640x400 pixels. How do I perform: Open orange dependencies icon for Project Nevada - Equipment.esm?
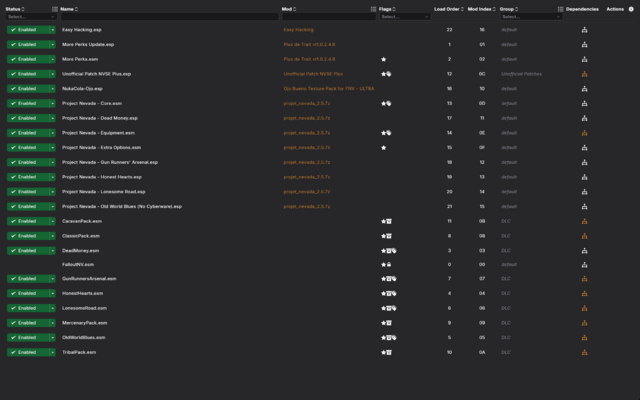point(584,133)
